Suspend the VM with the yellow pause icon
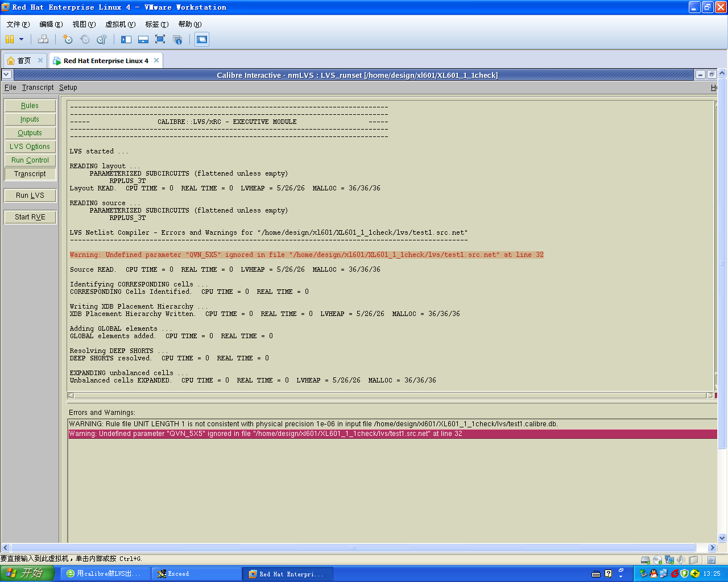Viewport: 728px width, 582px height. [x=10, y=39]
